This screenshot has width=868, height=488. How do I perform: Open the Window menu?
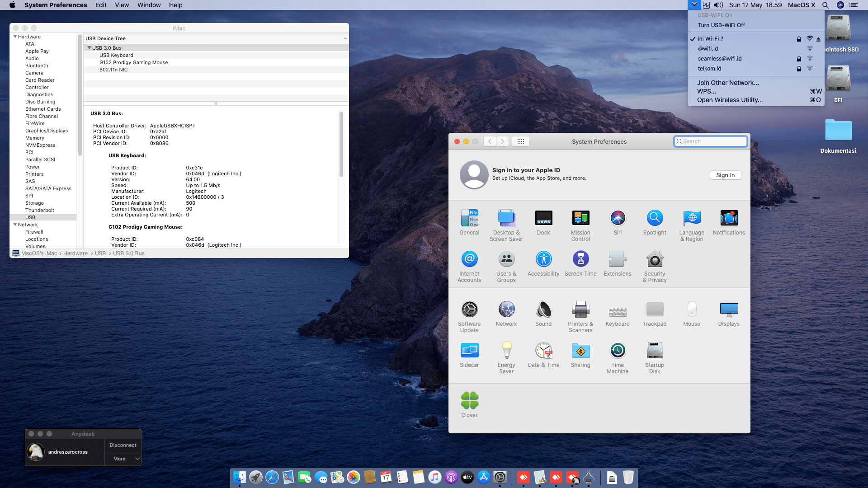coord(149,5)
